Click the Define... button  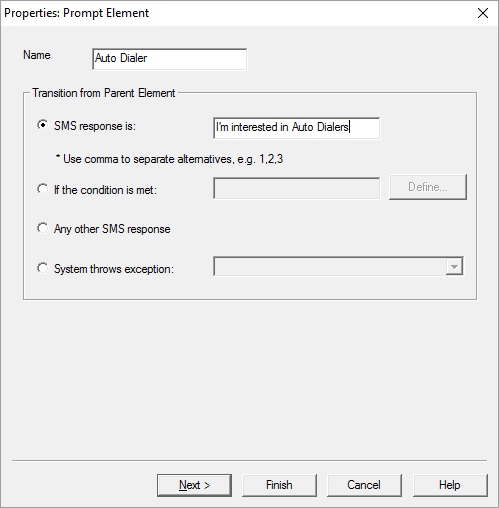[x=428, y=187]
